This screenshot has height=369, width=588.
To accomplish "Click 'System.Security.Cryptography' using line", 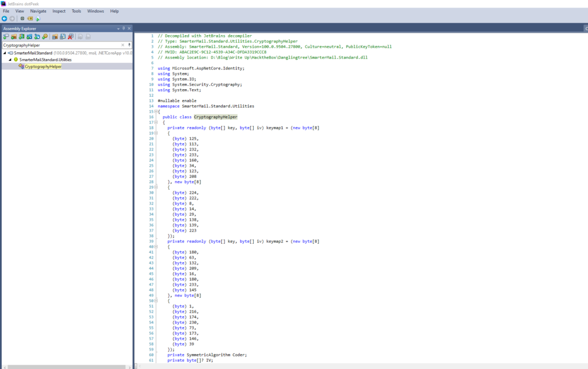I will [206, 84].
